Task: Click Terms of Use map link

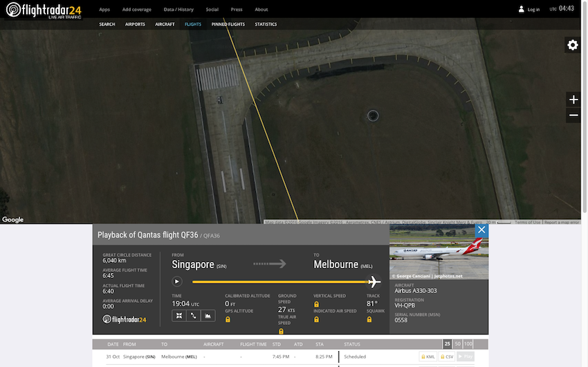Action: [x=527, y=222]
